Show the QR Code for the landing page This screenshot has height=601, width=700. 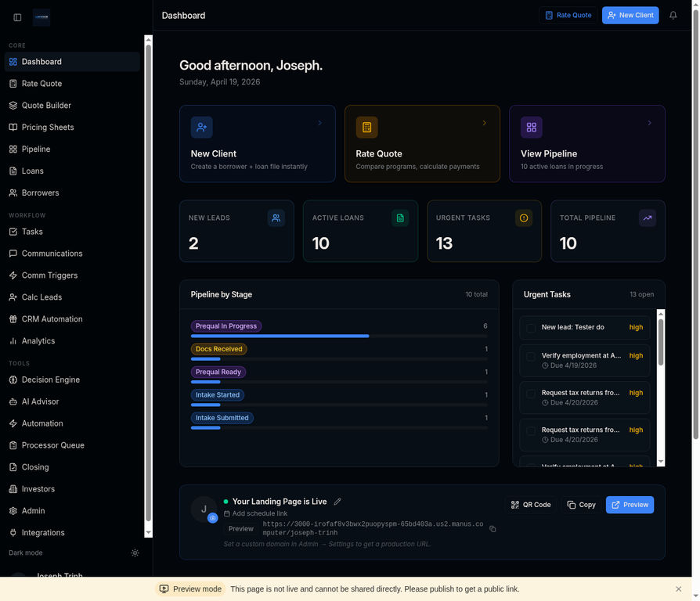(531, 505)
